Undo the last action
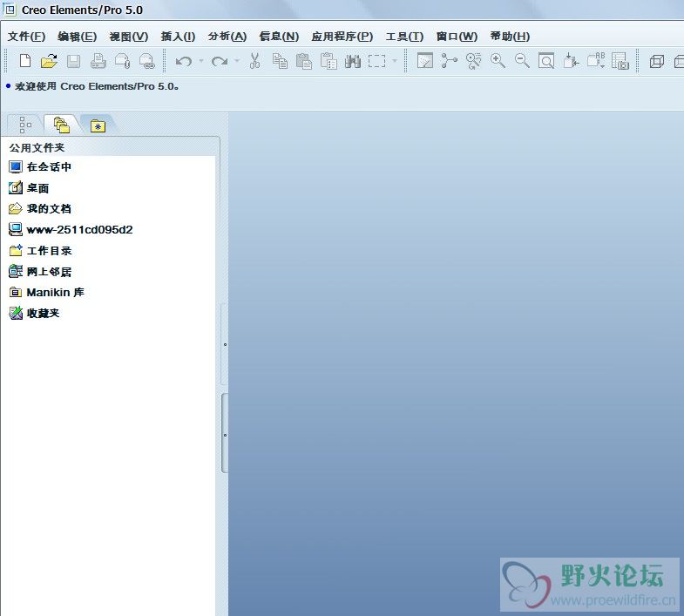This screenshot has width=684, height=616. 184,61
